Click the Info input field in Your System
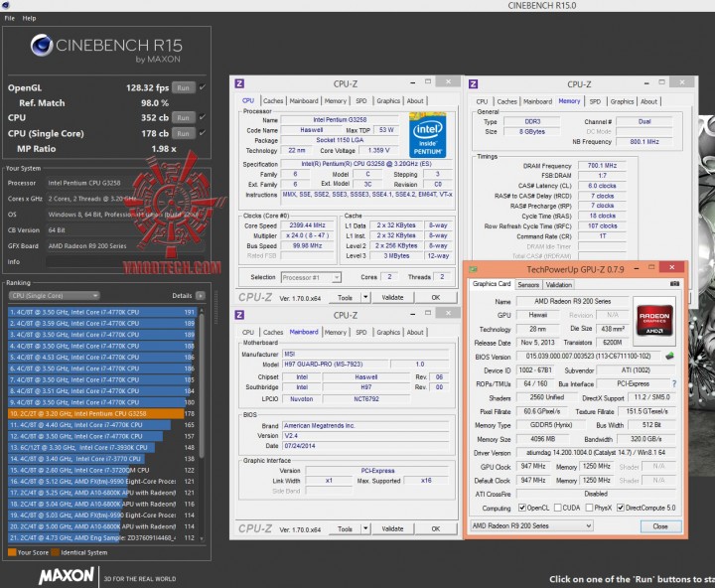 pos(127,262)
